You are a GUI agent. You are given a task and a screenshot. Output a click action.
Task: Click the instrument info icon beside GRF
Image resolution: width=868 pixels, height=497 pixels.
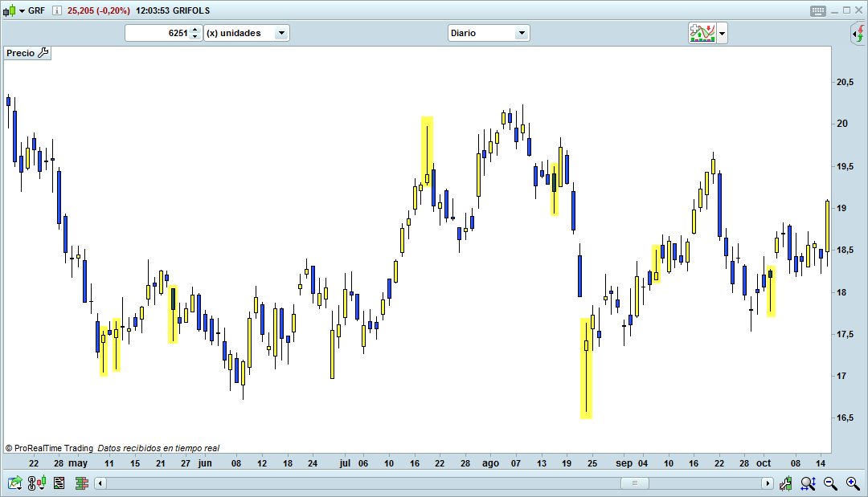(x=56, y=10)
